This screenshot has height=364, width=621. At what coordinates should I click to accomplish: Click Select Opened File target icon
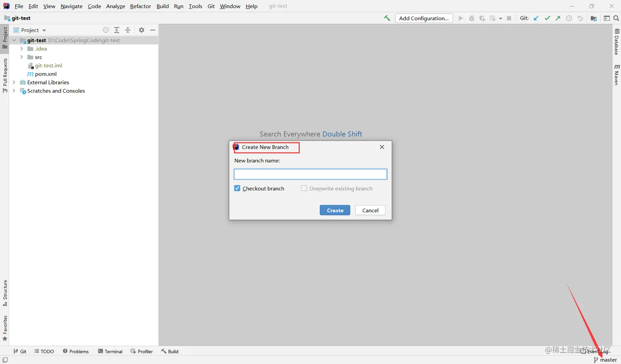point(106,30)
